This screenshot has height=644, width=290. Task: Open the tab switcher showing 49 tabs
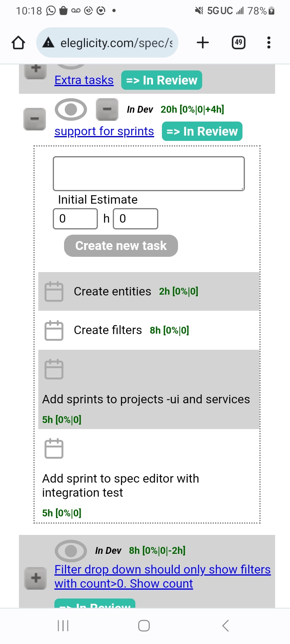(x=238, y=42)
